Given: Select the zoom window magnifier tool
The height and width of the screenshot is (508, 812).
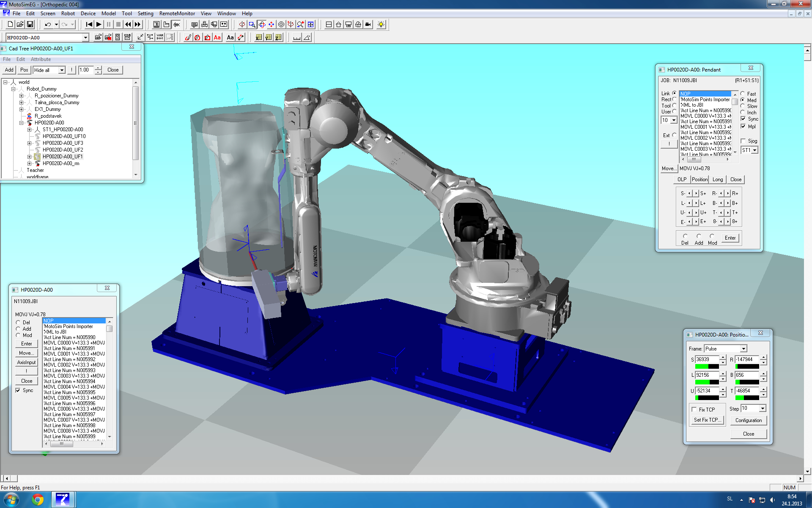Looking at the screenshot, I should click(x=252, y=25).
